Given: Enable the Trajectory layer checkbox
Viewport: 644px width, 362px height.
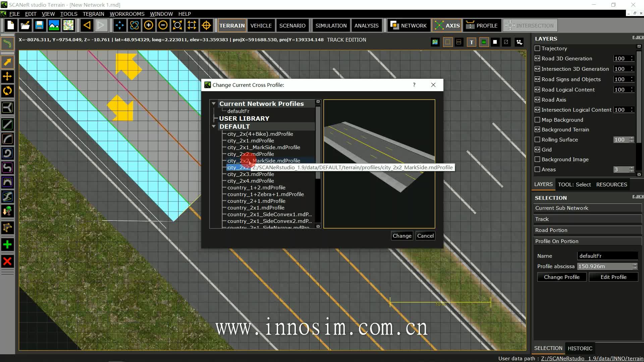Looking at the screenshot, I should (x=537, y=48).
